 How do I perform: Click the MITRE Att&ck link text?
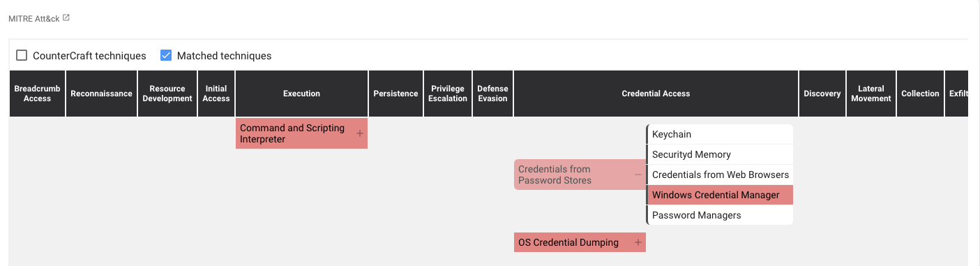coord(34,19)
